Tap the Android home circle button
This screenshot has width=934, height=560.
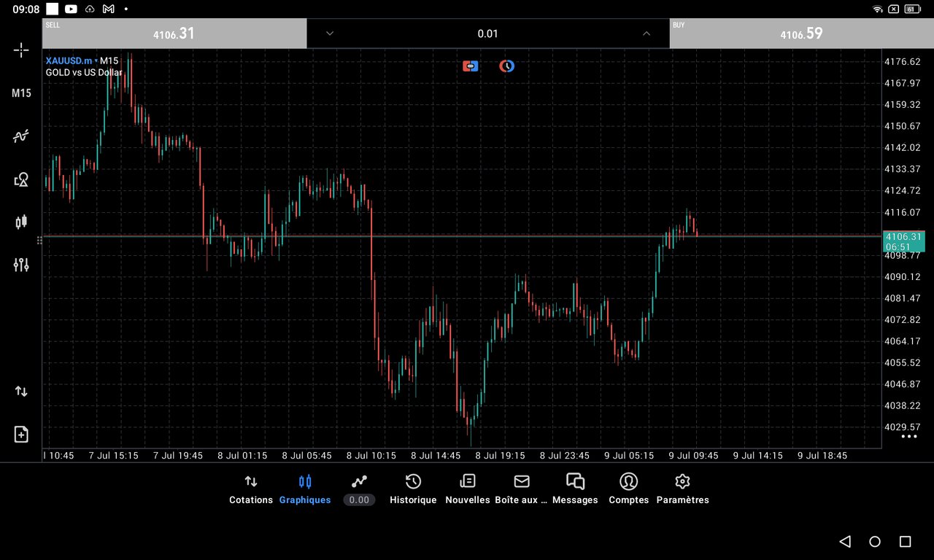[x=875, y=541]
